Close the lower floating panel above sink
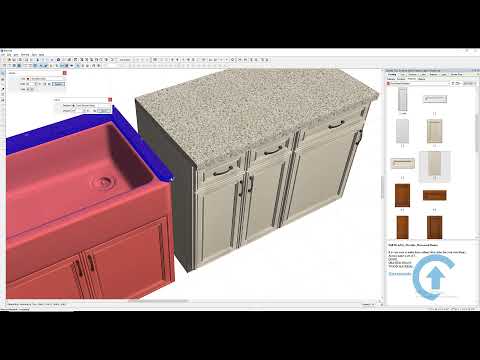This screenshot has height=360, width=480. 110,100
